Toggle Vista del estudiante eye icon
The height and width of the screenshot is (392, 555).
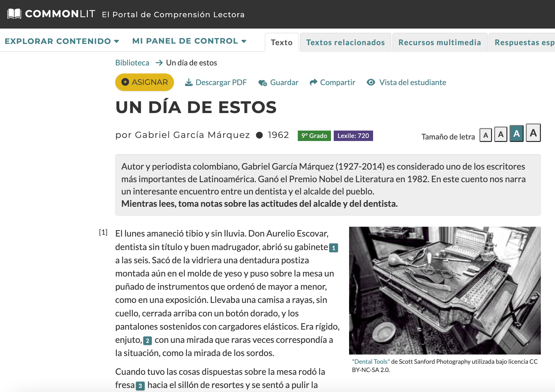(x=371, y=82)
